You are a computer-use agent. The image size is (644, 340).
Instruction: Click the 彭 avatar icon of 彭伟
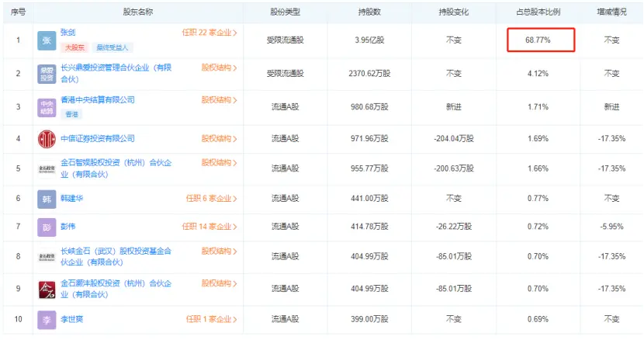(x=47, y=227)
